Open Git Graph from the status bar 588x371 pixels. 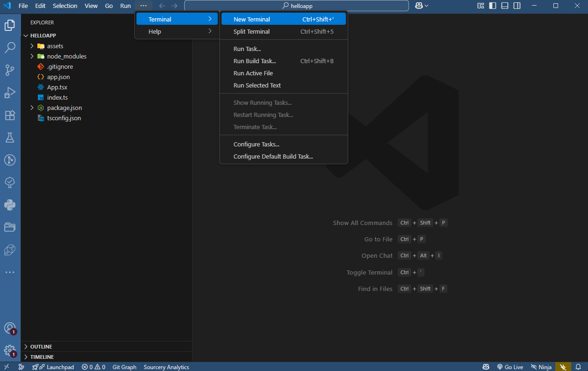click(x=124, y=367)
